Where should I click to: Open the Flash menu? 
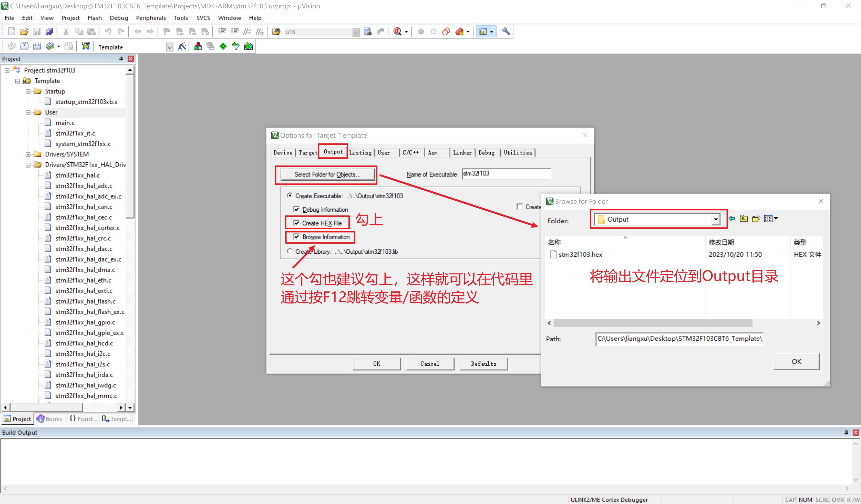(94, 18)
